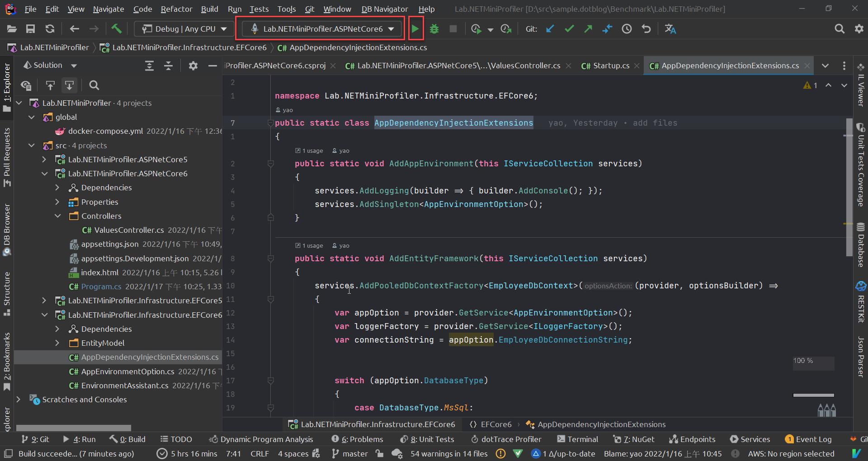The width and height of the screenshot is (868, 461).
Task: Navigate back with the left arrow
Action: 74,29
